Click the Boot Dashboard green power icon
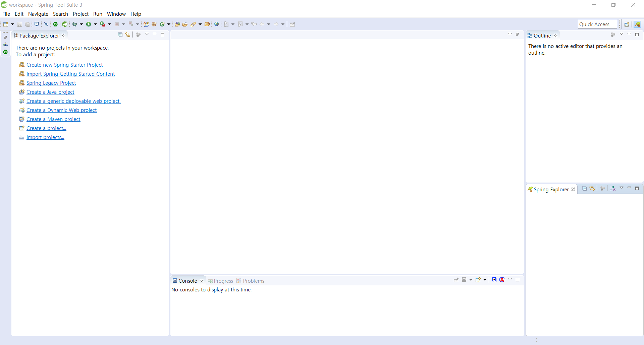 [x=55, y=24]
